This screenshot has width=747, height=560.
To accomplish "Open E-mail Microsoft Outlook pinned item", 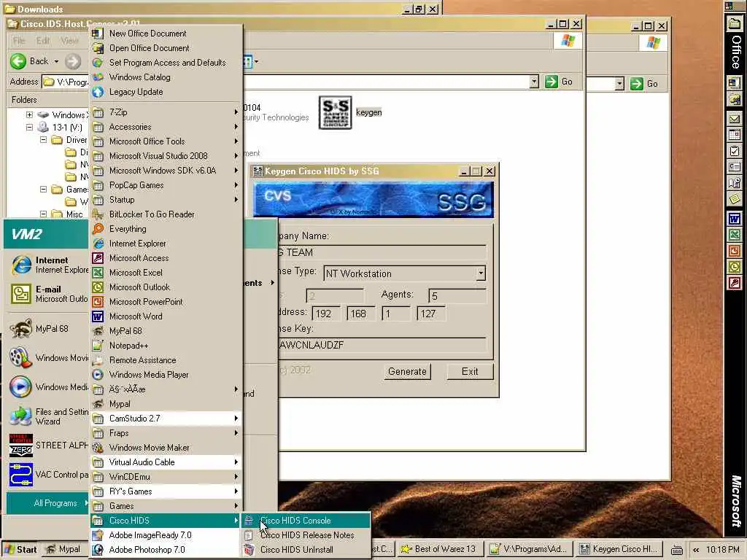I will coord(47,295).
